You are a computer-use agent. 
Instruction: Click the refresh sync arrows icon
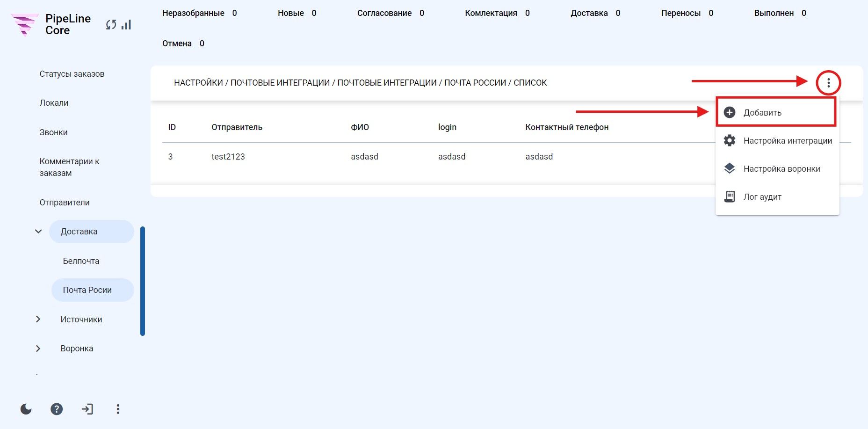pos(111,25)
